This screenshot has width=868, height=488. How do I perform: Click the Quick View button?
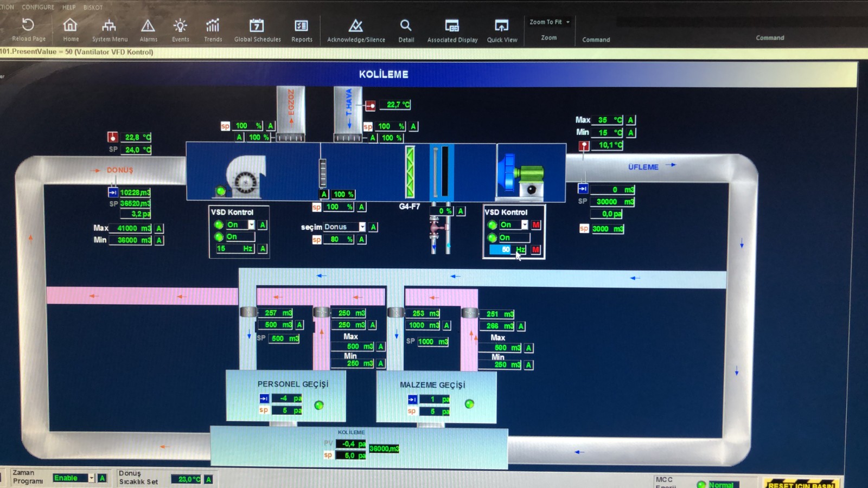point(502,30)
